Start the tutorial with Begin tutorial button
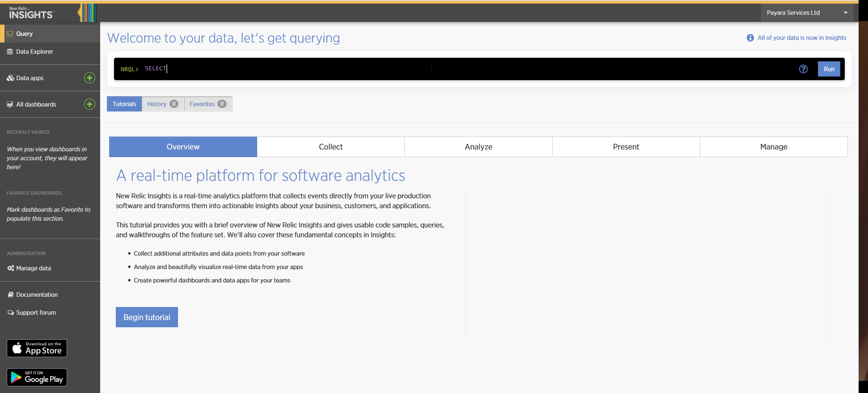The width and height of the screenshot is (868, 393). click(x=147, y=317)
